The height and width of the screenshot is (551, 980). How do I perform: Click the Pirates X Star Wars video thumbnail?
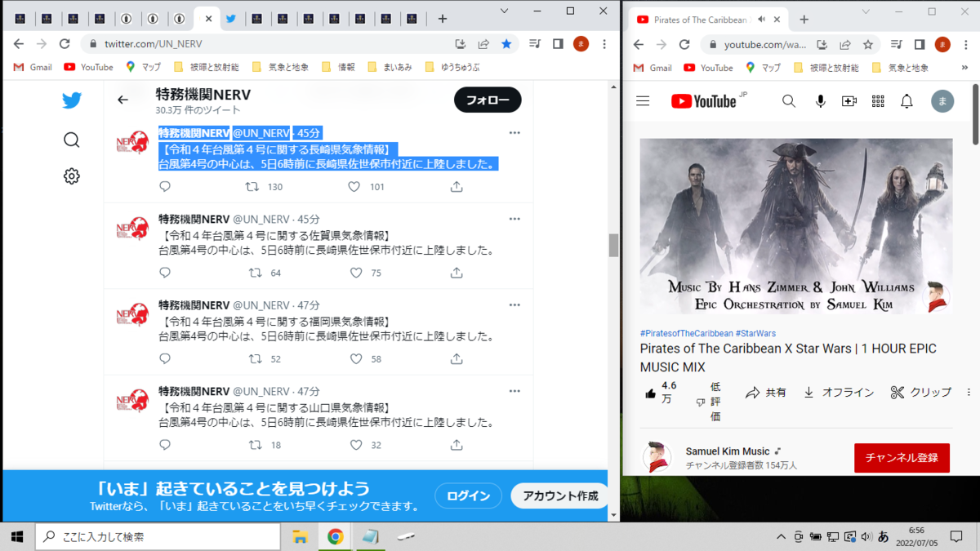coord(796,226)
